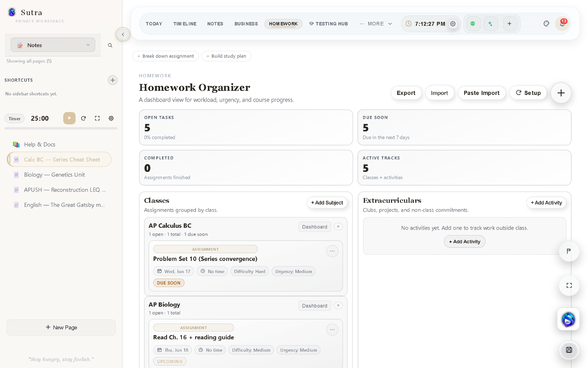This screenshot has width=588, height=368.
Task: Open clock settings gear next to the time
Action: (453, 24)
